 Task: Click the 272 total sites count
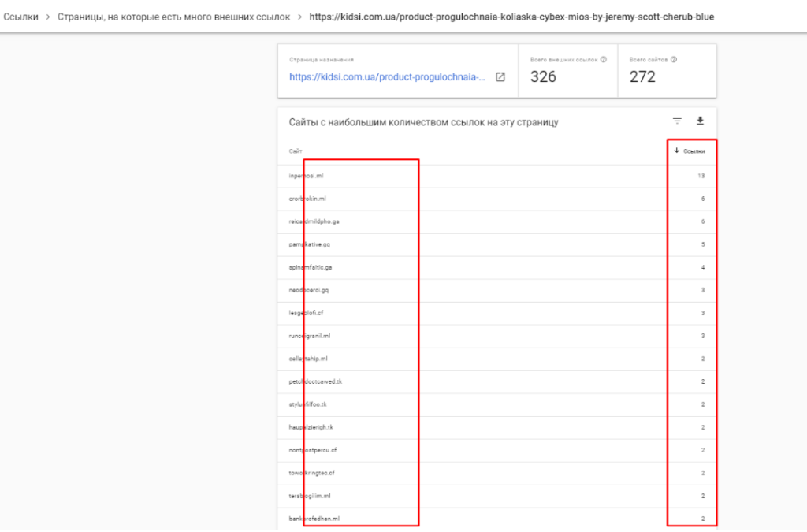point(642,76)
